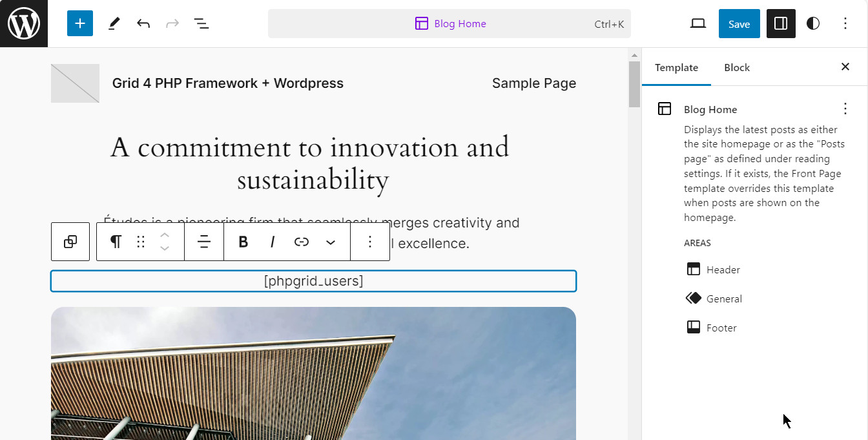Image resolution: width=868 pixels, height=440 pixels.
Task: Open the top bar Options three-dot menu
Action: point(845,24)
